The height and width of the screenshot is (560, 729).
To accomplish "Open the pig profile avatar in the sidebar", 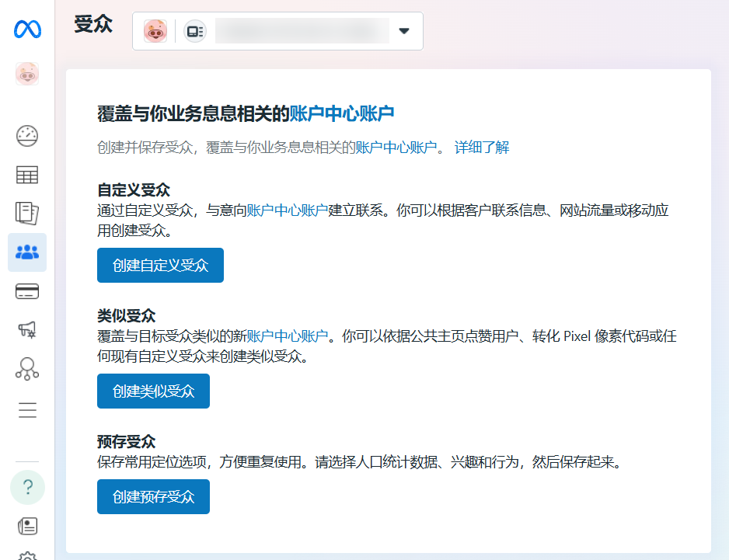I will [x=27, y=75].
